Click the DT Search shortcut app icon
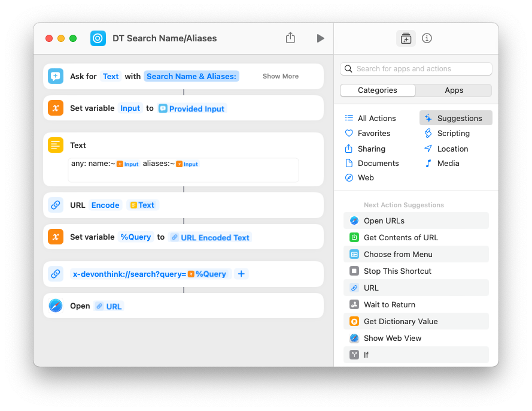This screenshot has width=532, height=411. tap(98, 38)
